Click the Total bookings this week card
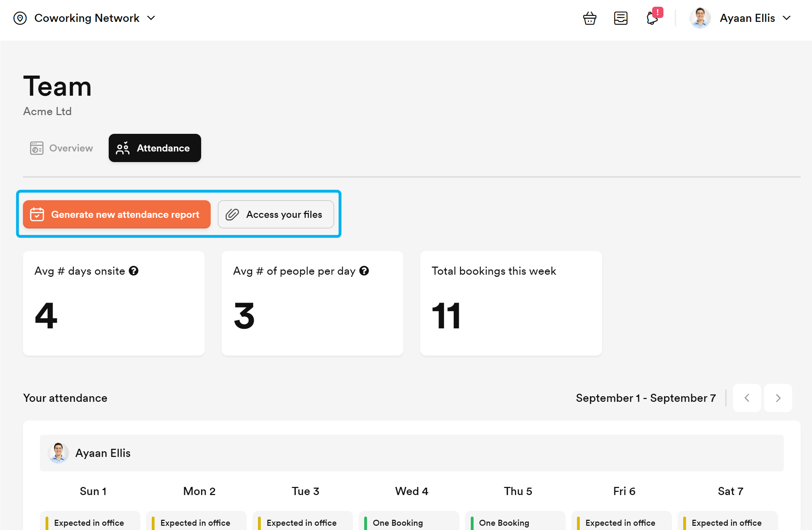Screen dimensions: 812x530 pyautogui.click(x=511, y=303)
